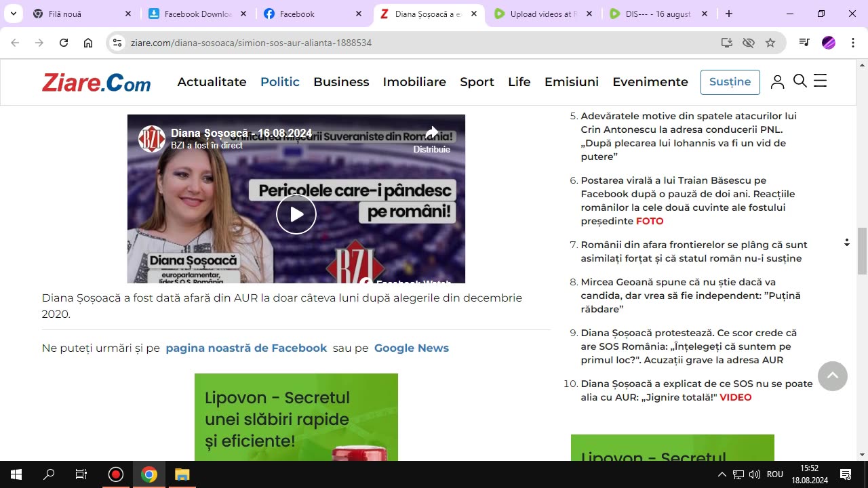Play the Diana Șoșoacă Facebook video
Screen dimensions: 868x488
296,214
